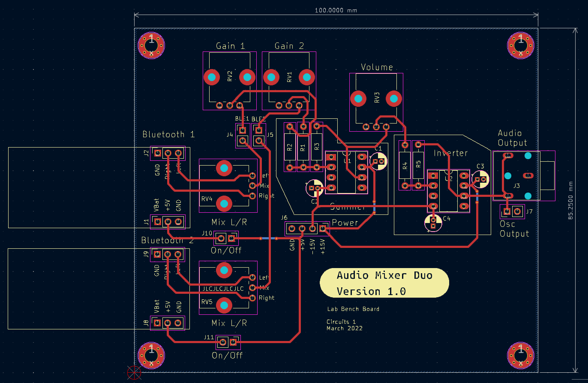The image size is (588, 383).
Task: Click the RV4 Mix L/R trimmer footprint
Action: pyautogui.click(x=228, y=185)
